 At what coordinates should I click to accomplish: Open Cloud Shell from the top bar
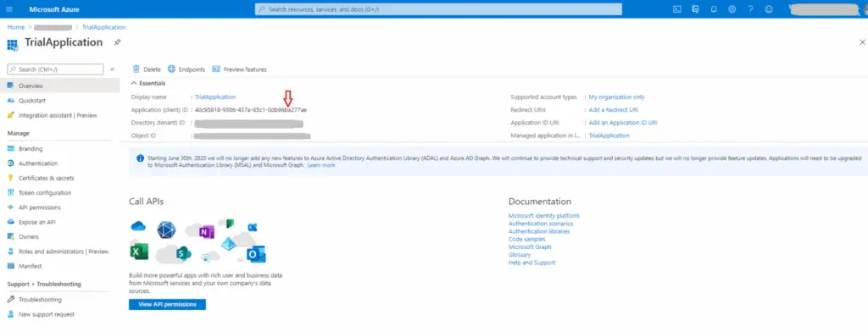point(676,9)
